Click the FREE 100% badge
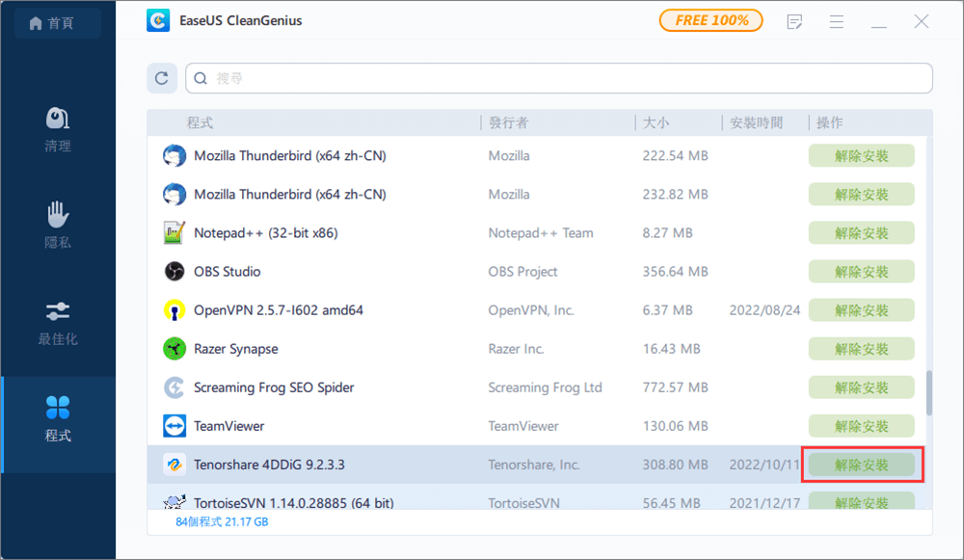The image size is (964, 560). click(x=711, y=20)
